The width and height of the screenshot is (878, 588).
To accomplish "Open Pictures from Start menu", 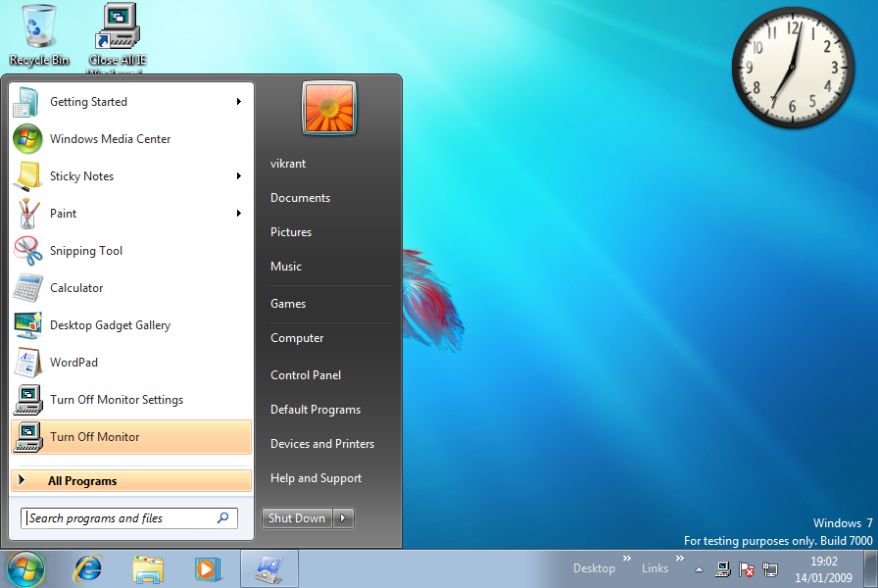I will click(291, 232).
